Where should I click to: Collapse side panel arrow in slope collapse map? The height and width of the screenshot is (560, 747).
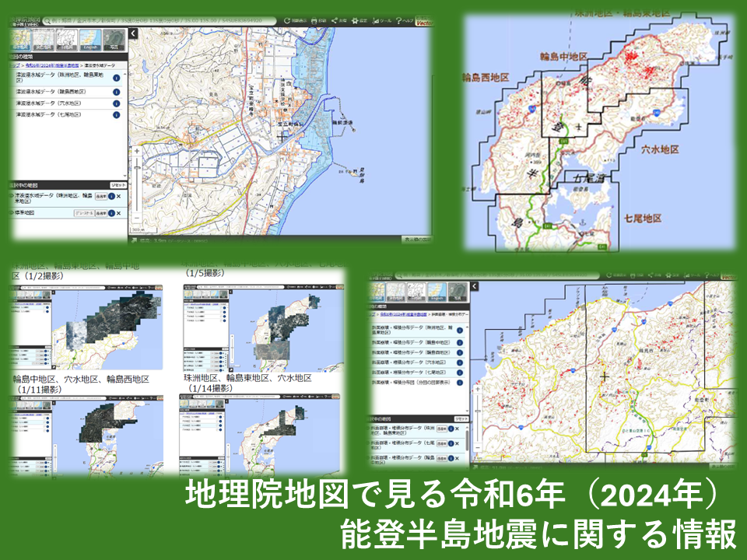[475, 286]
